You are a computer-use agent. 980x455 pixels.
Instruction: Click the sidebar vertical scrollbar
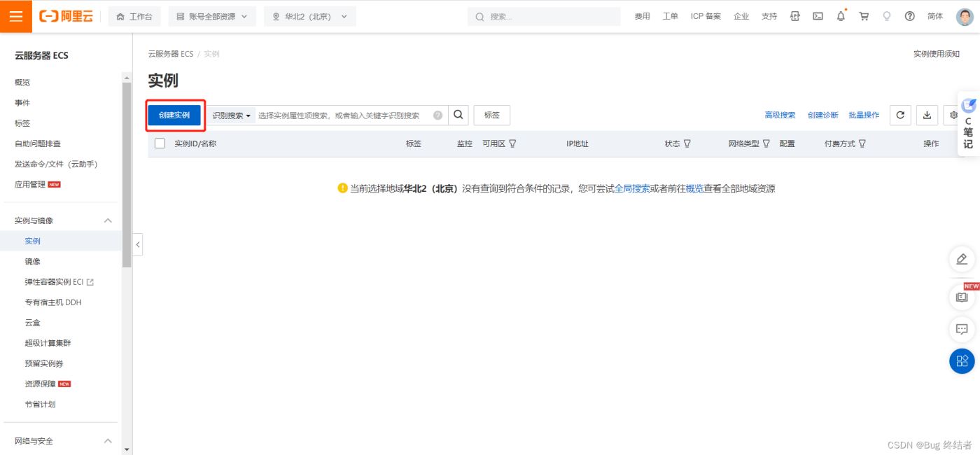click(127, 175)
